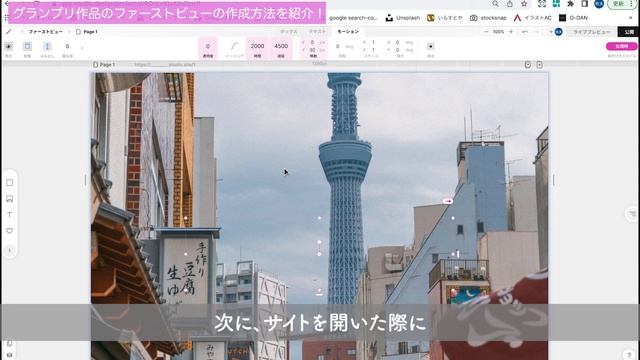Click the pencil icon at top-left of editor
Viewport: 640px width, 360px height.
(x=9, y=31)
